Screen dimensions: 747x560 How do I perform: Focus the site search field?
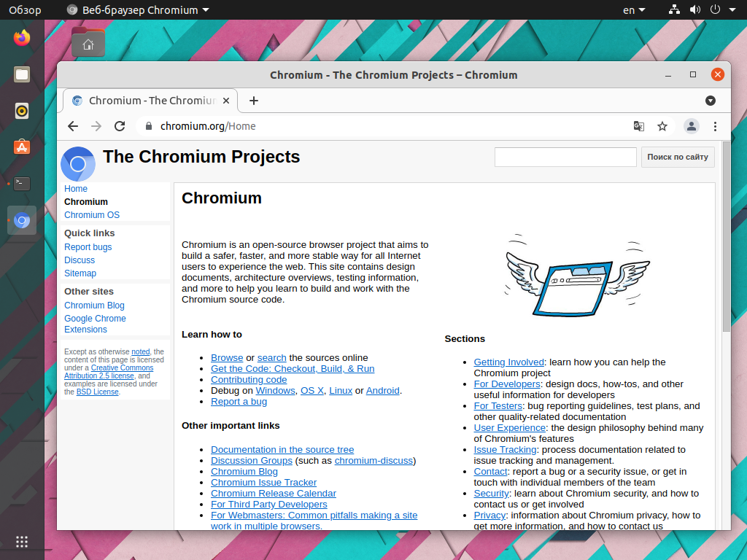pos(565,157)
